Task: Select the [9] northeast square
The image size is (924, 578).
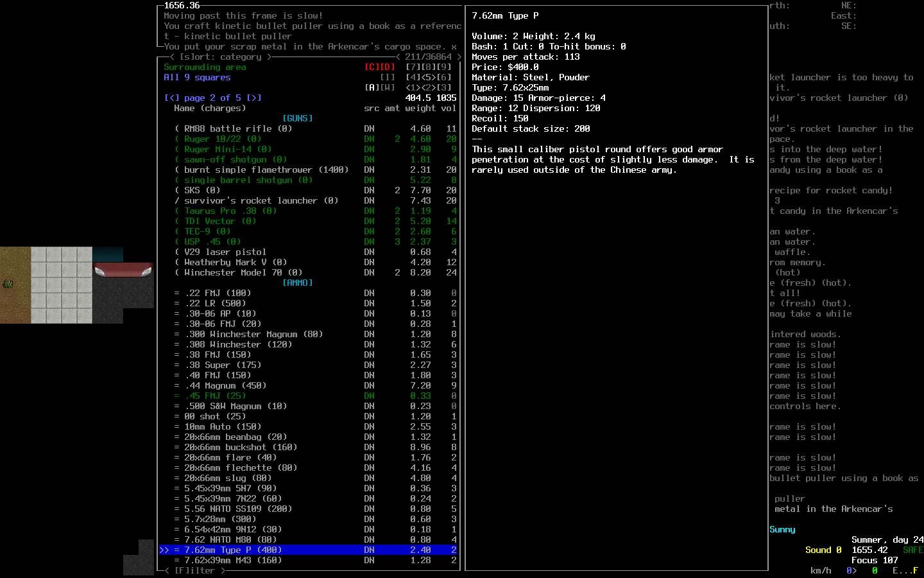Action: [x=444, y=67]
